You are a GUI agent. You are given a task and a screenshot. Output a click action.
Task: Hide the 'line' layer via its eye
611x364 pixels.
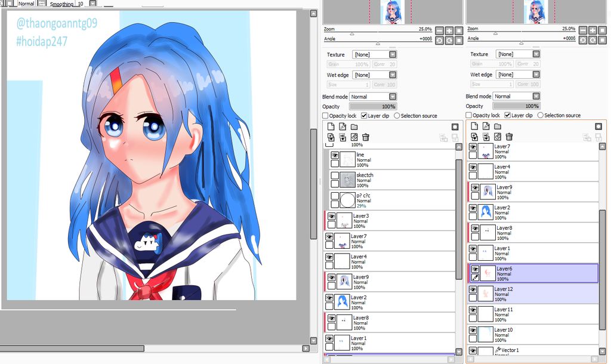point(335,155)
